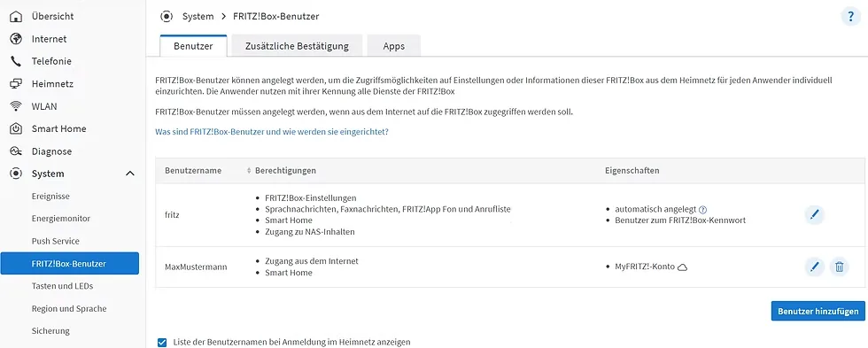Click the Internet globe icon
The height and width of the screenshot is (348, 868).
[x=16, y=39]
